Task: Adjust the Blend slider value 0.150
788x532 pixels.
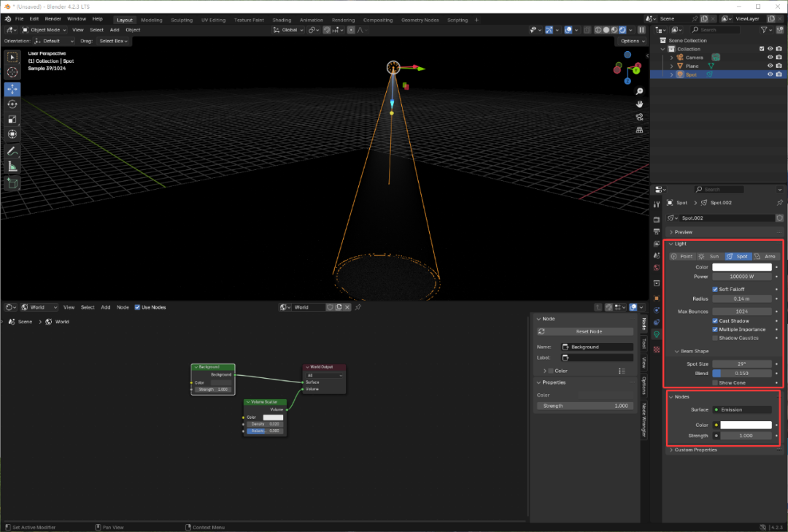Action: pos(742,373)
